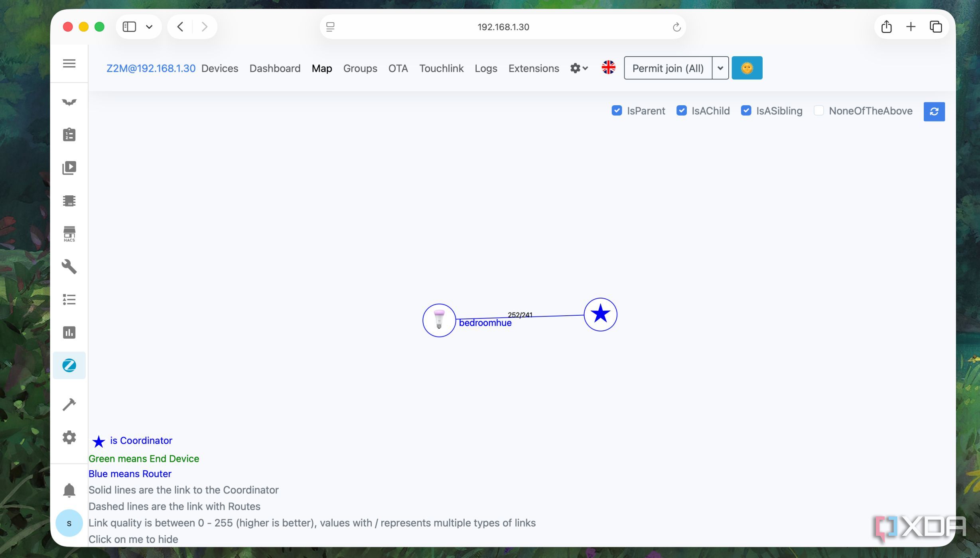980x558 pixels.
Task: Open the Extensions tab
Action: [534, 68]
